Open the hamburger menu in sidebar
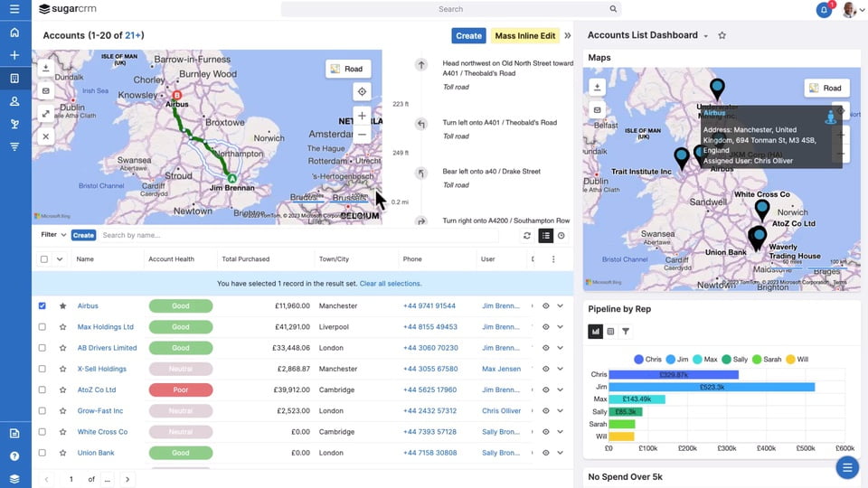 pos(14,9)
